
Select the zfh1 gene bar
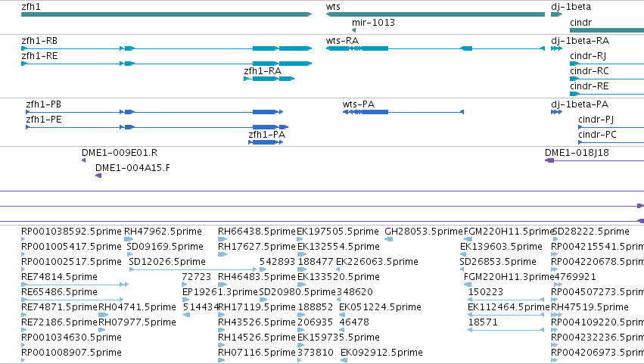pos(166,14)
